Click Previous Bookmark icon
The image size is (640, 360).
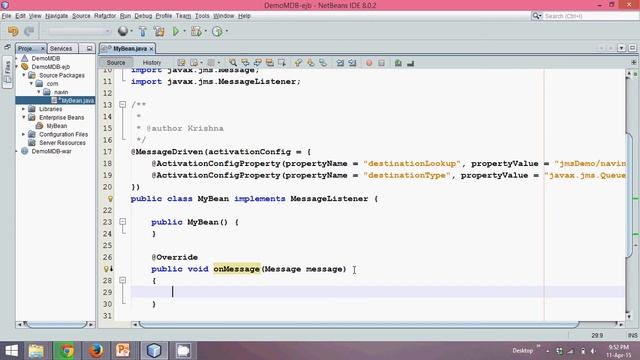coord(298,62)
